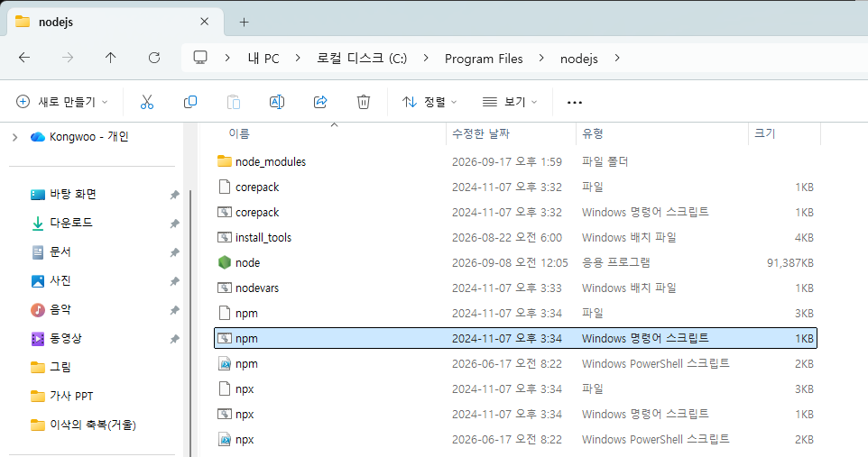Click 내 PC breadcrumb
This screenshot has width=868, height=457.
[x=263, y=58]
